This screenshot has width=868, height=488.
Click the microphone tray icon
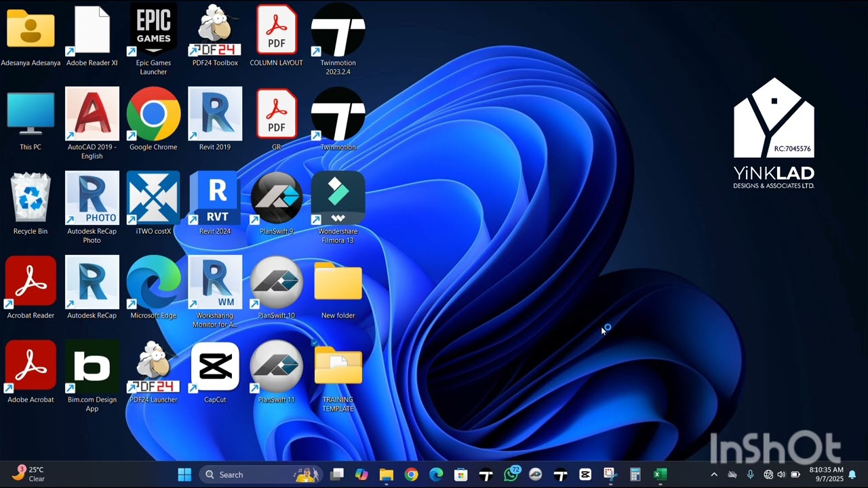click(x=750, y=474)
